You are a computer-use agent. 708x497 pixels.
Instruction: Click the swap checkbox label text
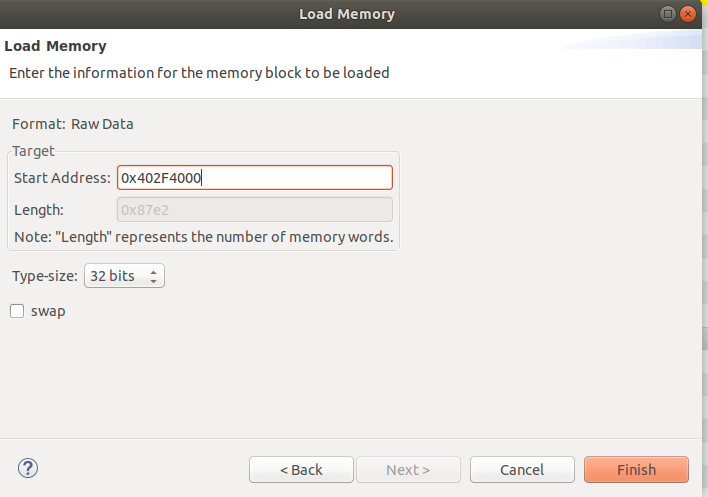click(48, 311)
